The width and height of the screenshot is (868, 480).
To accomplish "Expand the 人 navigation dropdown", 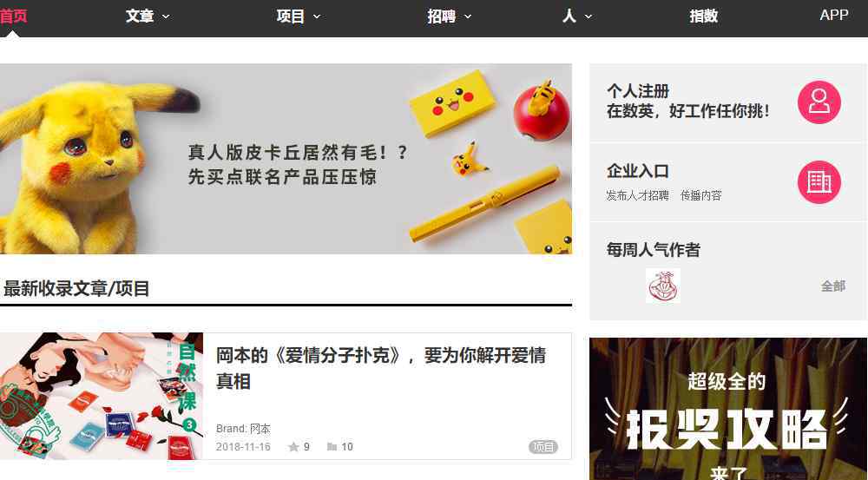I will [577, 16].
